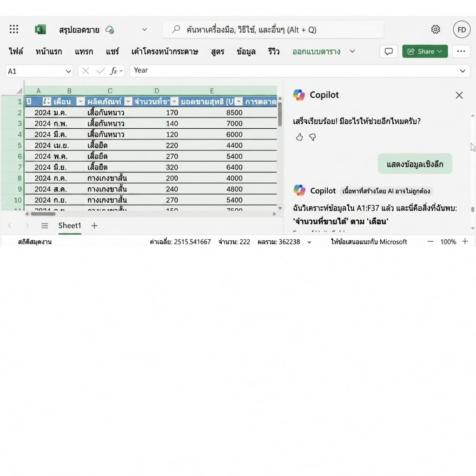Switch to the เค้าโครงหน้ากระดาษ tab

165,52
